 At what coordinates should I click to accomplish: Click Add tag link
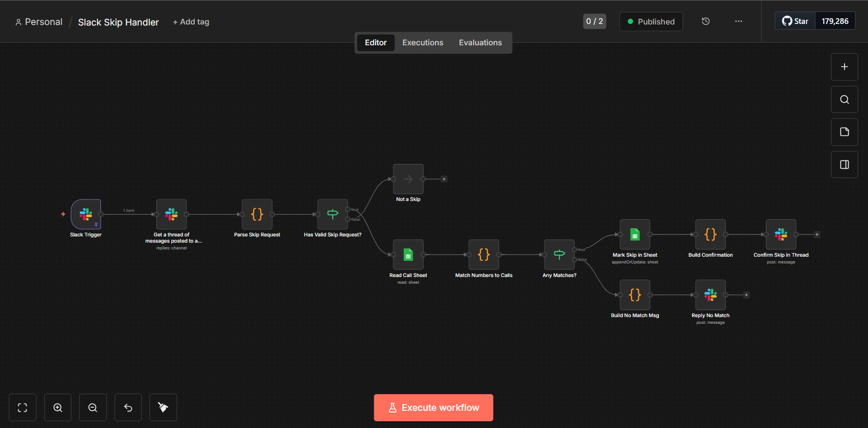click(x=191, y=22)
